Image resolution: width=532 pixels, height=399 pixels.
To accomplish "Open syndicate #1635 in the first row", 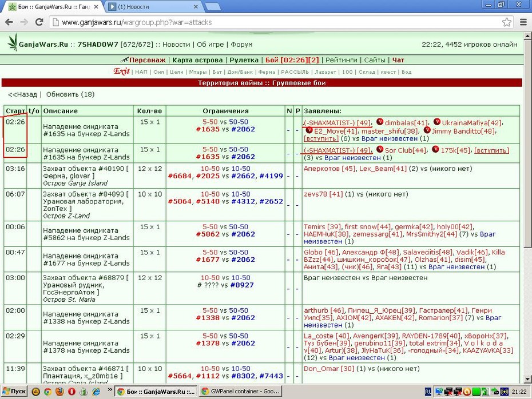I will [208, 129].
